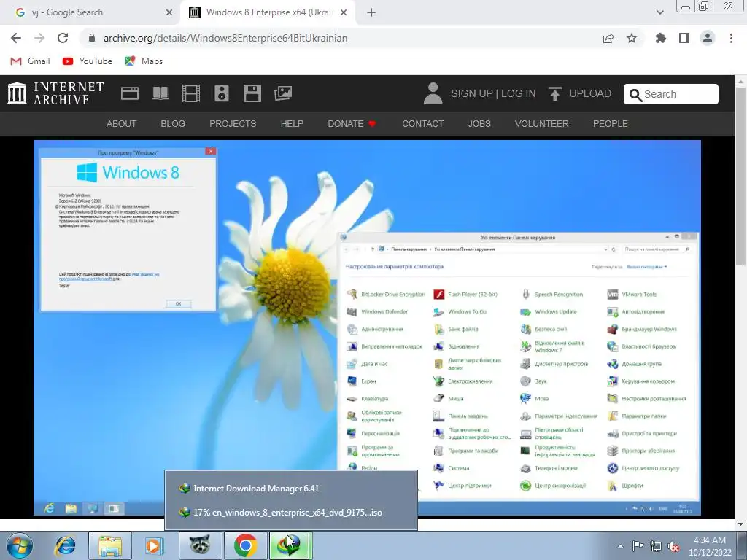Open the Maps bookmark

pyautogui.click(x=144, y=61)
